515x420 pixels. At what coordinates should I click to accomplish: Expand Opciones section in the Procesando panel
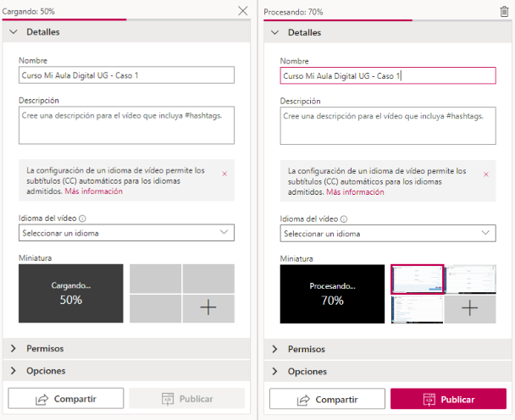click(388, 372)
